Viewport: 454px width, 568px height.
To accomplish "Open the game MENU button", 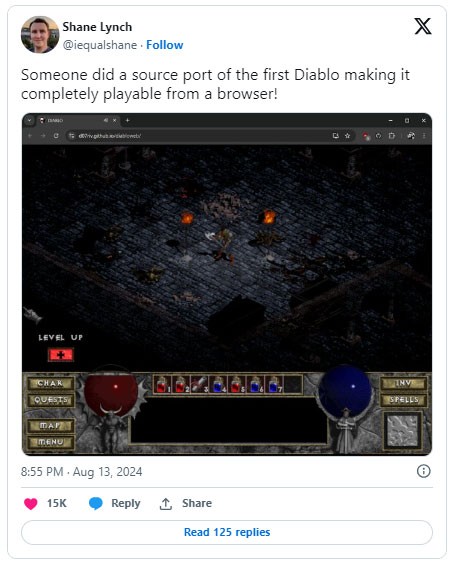I will (50, 442).
